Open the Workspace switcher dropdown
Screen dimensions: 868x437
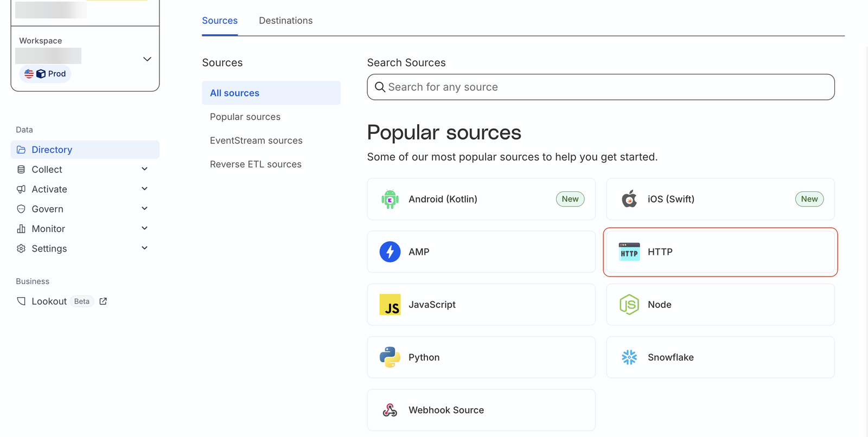pos(147,59)
